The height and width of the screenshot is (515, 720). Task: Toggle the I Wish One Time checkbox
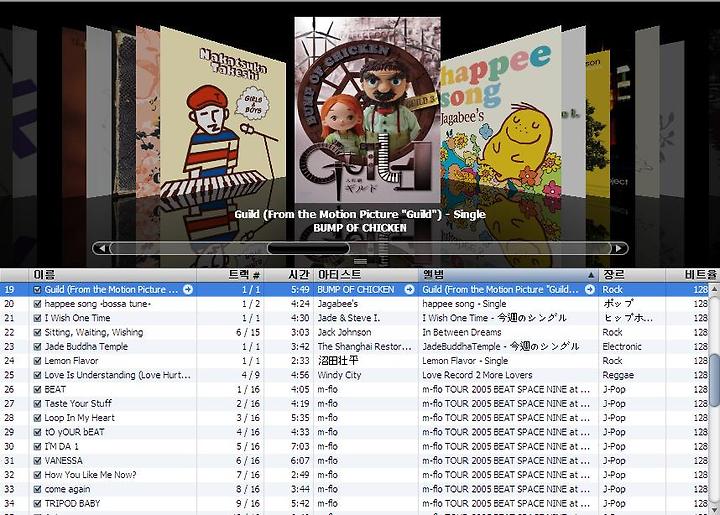tap(38, 318)
